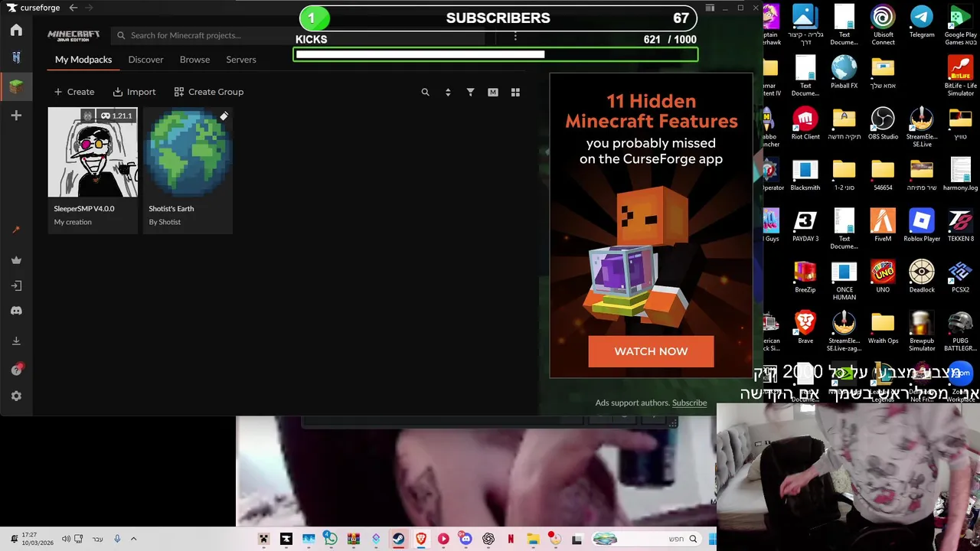
Task: Click the 1.21.1 version badge on SleeperSMP
Action: [117, 116]
